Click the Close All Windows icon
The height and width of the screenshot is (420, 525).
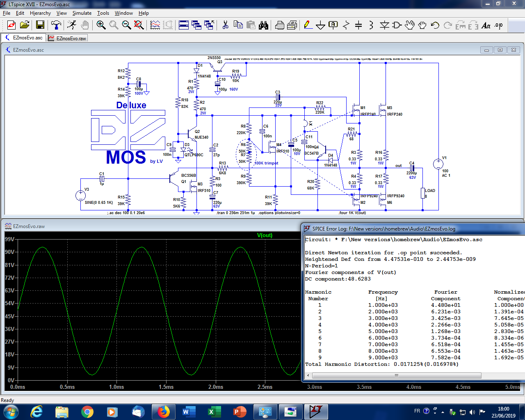point(209,25)
